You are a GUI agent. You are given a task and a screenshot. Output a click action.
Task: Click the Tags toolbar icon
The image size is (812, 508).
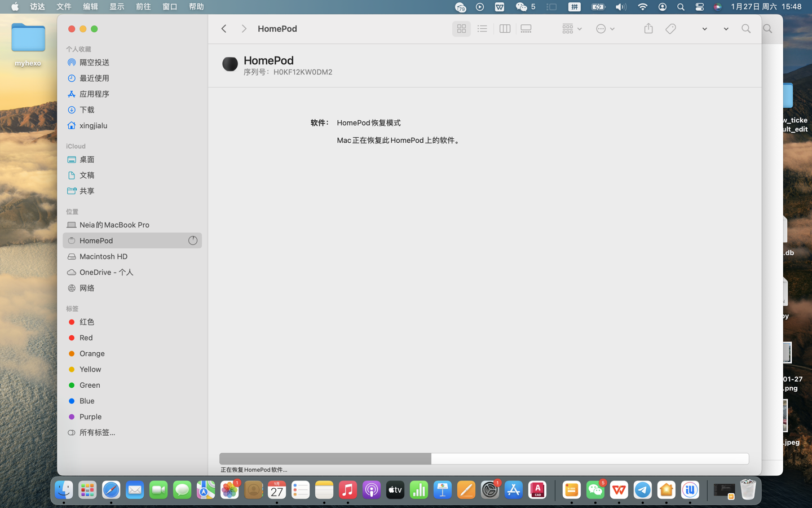point(670,29)
